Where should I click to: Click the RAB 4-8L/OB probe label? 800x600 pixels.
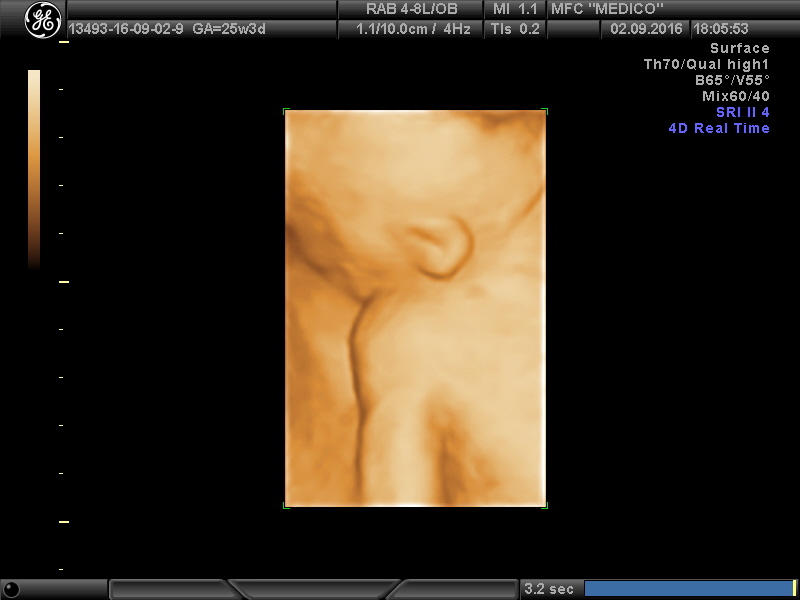[412, 9]
